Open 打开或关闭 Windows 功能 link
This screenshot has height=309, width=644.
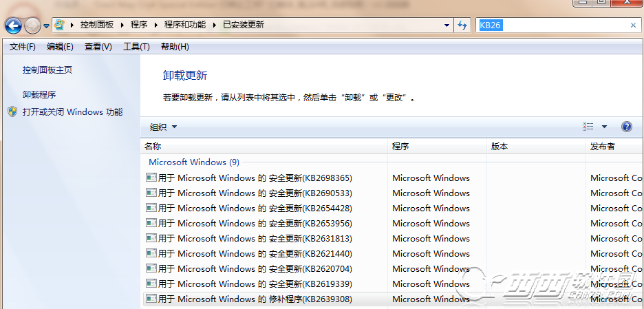click(x=73, y=111)
